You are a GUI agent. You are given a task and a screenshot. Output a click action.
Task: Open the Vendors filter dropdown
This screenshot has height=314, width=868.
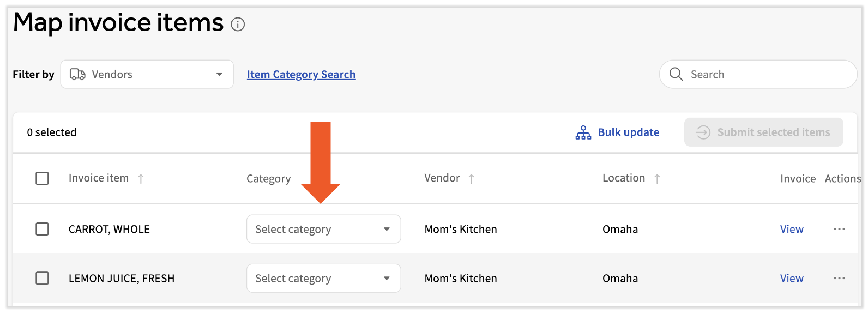pos(147,74)
